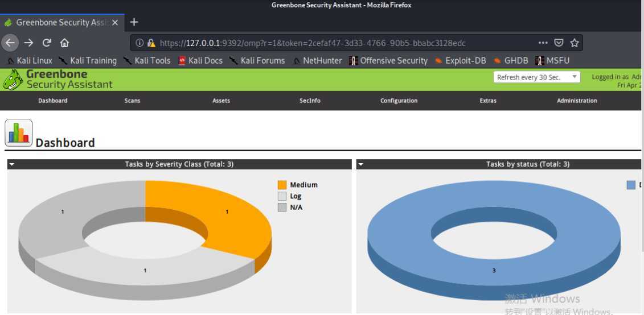The width and height of the screenshot is (644, 315).
Task: Open the Assets menu
Action: pyautogui.click(x=221, y=101)
